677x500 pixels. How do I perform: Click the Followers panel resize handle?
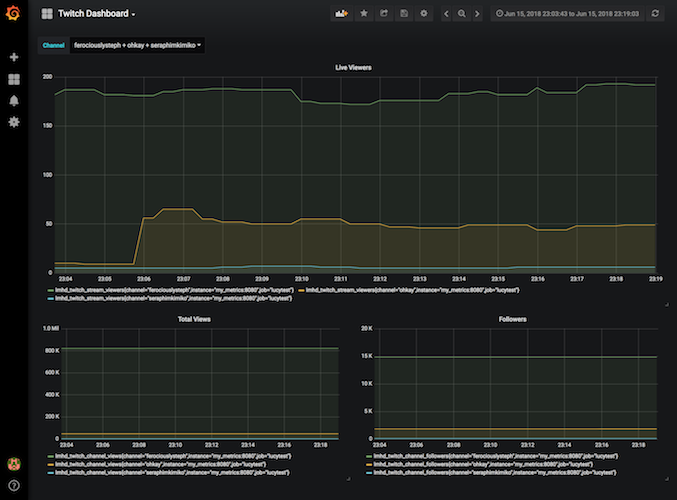[667, 478]
